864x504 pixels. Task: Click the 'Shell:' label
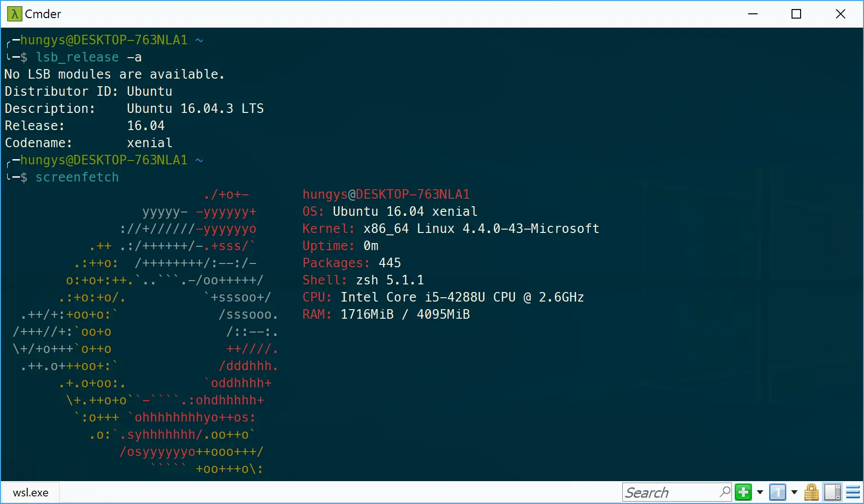[325, 280]
